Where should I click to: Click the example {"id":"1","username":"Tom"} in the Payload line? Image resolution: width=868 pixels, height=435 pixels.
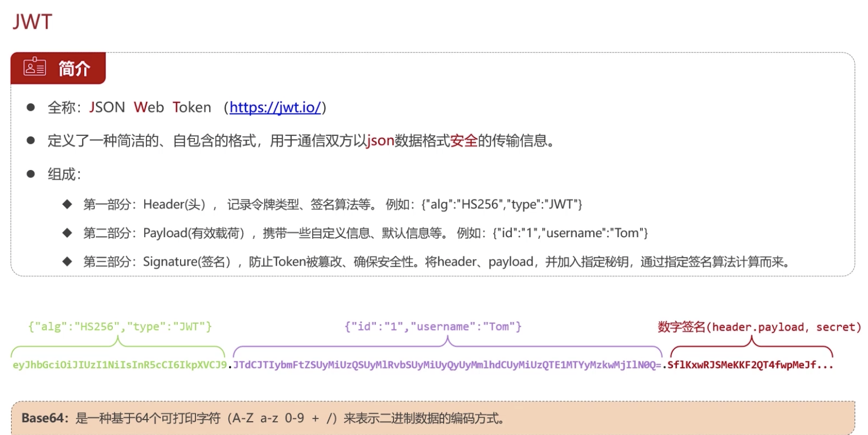point(570,233)
